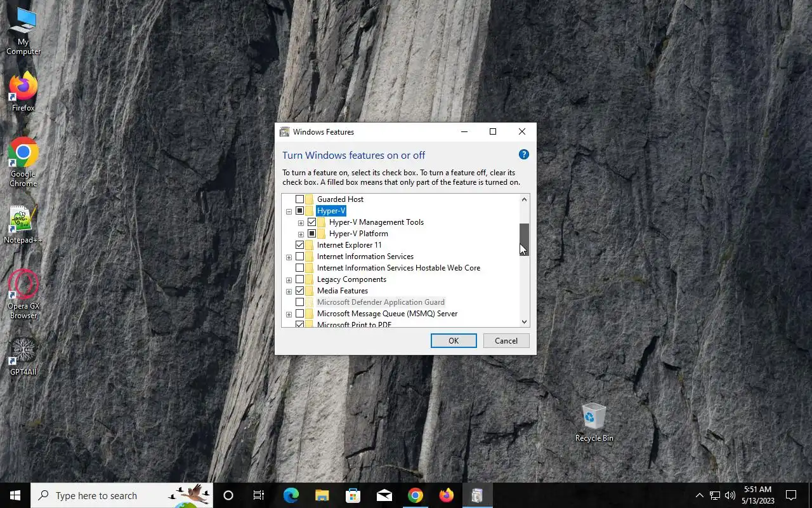Maximize the Windows Features dialog
Image resolution: width=812 pixels, height=508 pixels.
[493, 132]
